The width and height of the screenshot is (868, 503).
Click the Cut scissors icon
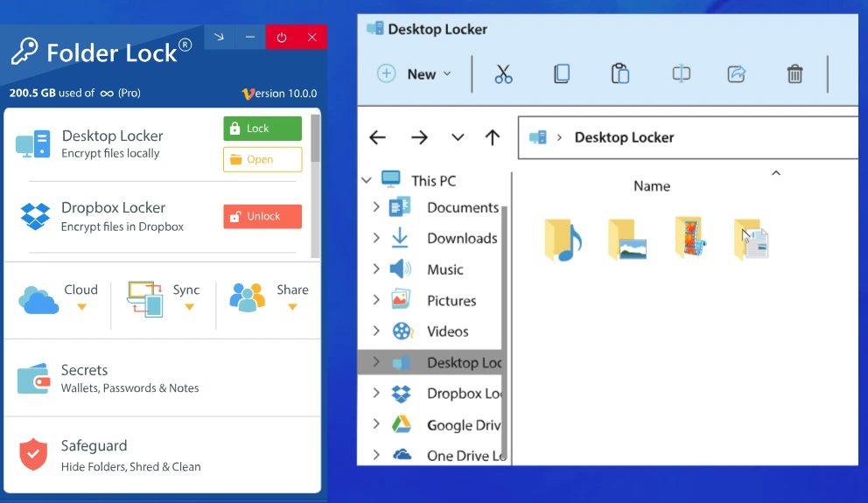pos(503,74)
